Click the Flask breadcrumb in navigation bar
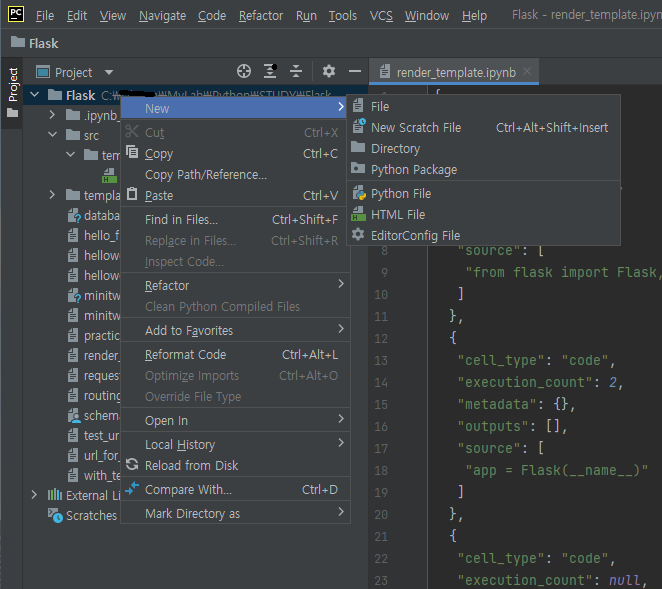The image size is (662, 589). coord(35,43)
